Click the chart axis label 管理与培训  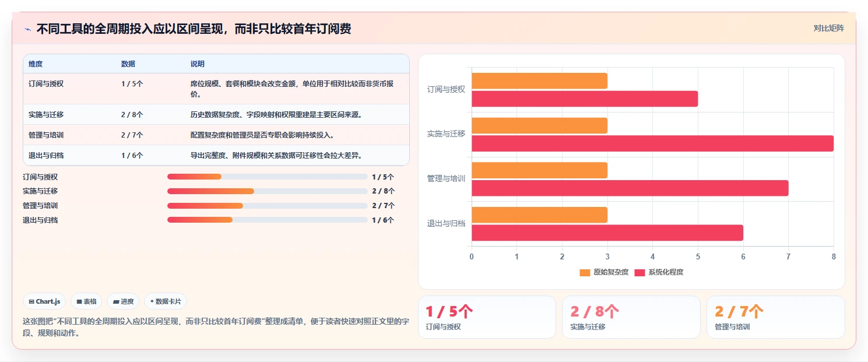[446, 178]
